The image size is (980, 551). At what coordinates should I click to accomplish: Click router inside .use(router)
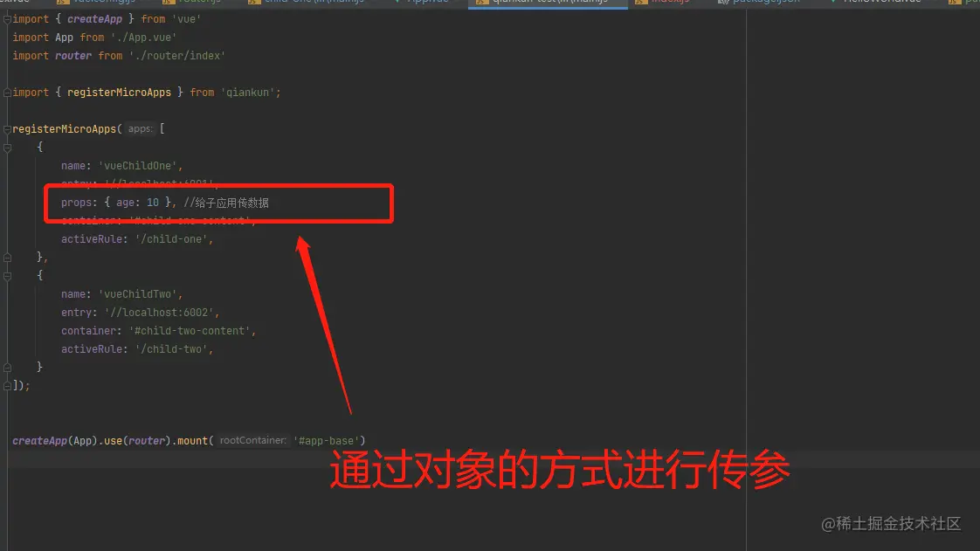146,441
